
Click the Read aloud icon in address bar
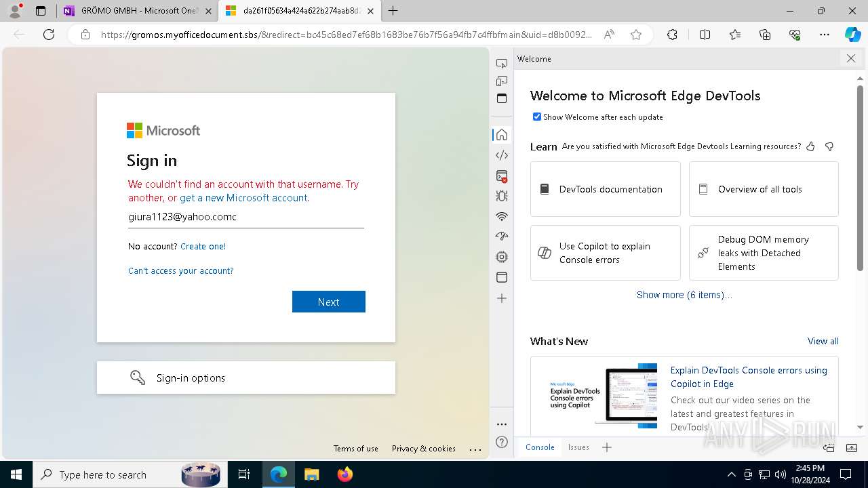pyautogui.click(x=609, y=35)
